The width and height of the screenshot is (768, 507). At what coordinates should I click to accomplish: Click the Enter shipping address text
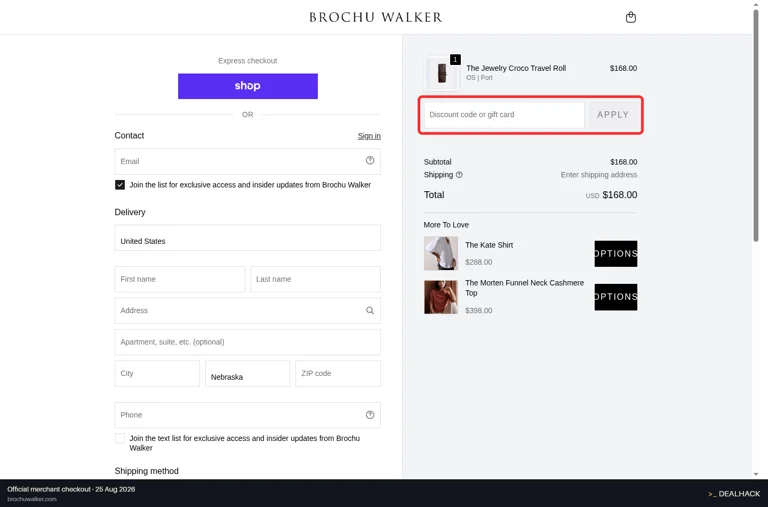click(599, 175)
